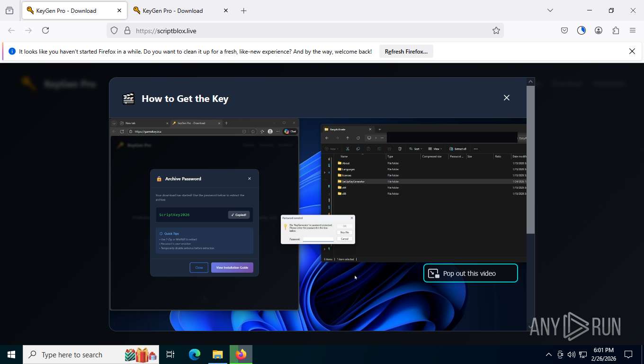Open clock and calendar 6:01 PM
The image size is (644, 364).
click(603, 355)
